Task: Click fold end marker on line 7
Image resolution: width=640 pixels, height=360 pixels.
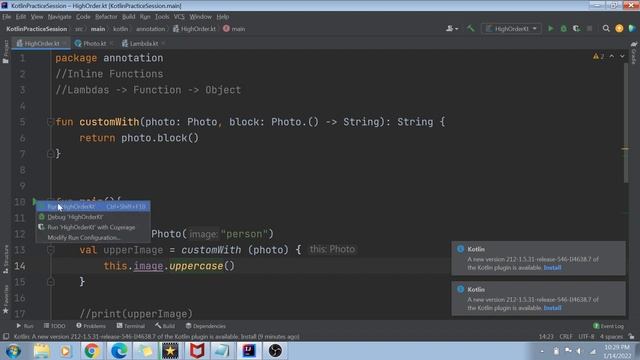Action: (x=50, y=153)
